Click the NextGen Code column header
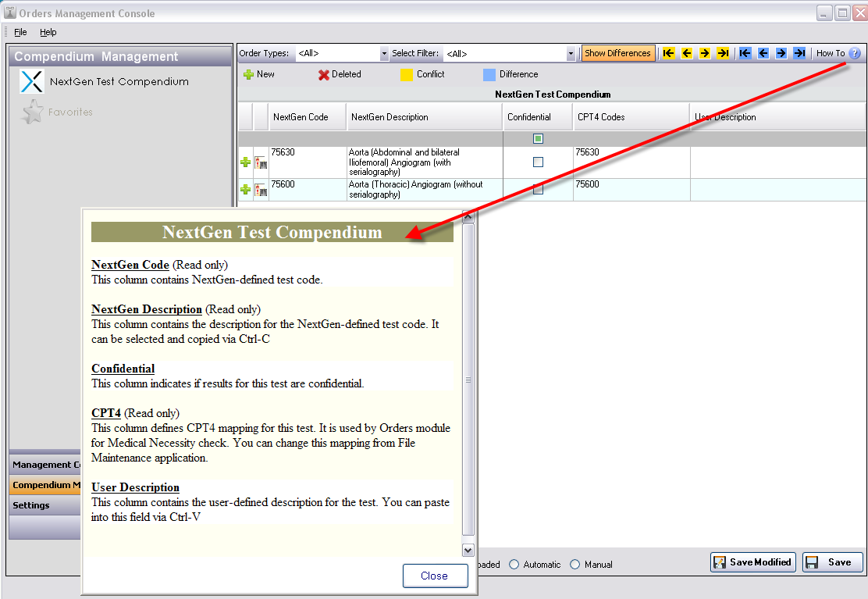Viewport: 868px width, 599px height. coord(308,117)
